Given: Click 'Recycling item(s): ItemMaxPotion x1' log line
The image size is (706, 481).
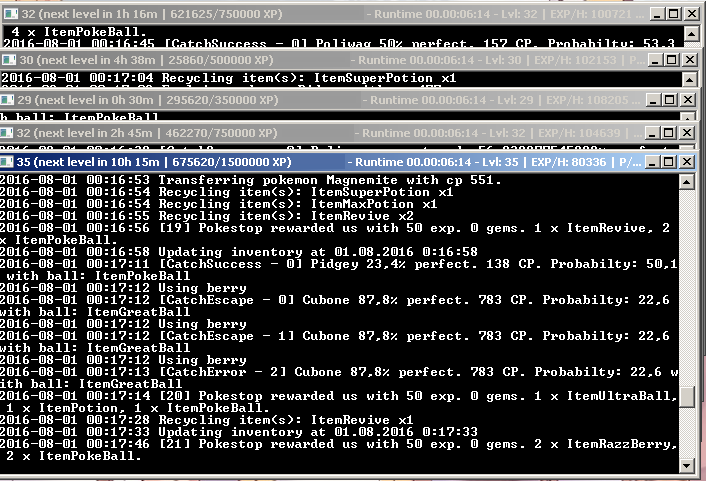Looking at the screenshot, I should (219, 204).
